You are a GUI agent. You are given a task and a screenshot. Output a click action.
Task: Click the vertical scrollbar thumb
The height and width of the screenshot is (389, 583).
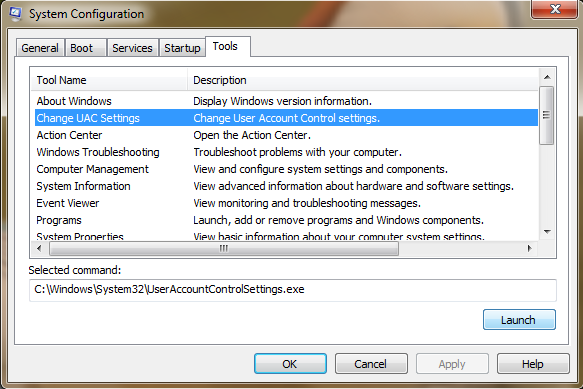(x=547, y=115)
